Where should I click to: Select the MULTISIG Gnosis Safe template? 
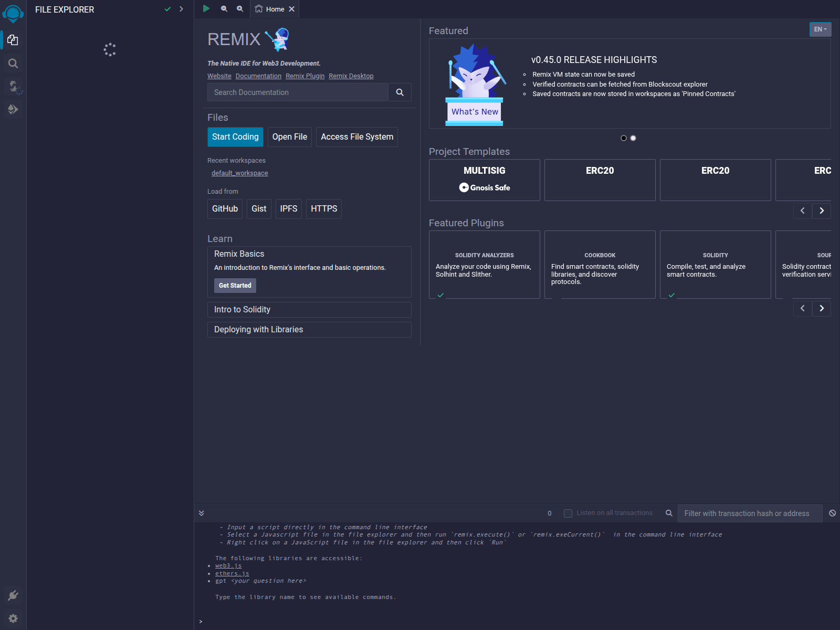[485, 180]
